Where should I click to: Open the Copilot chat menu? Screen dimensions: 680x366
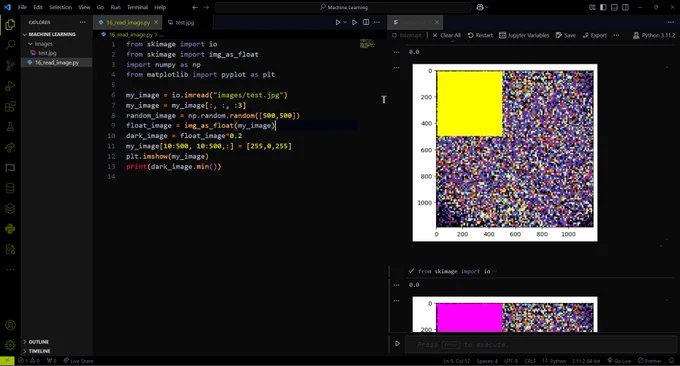tap(482, 7)
